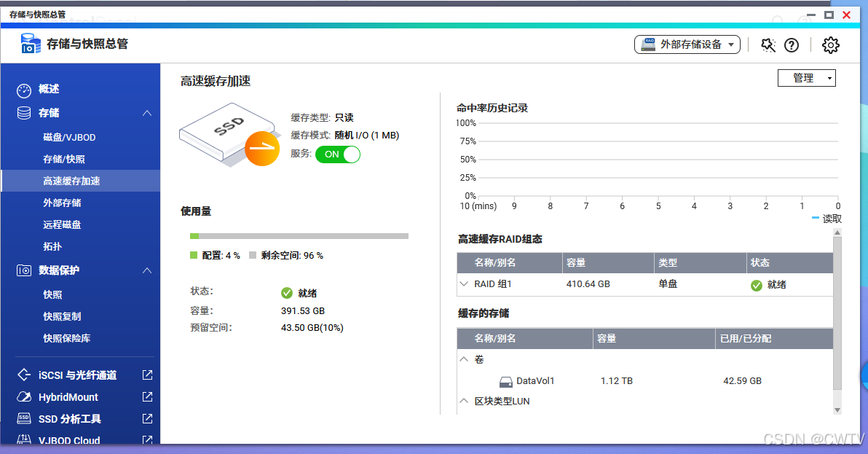Click the 42.59 GB used cell
This screenshot has height=454, width=868.
pyautogui.click(x=742, y=381)
